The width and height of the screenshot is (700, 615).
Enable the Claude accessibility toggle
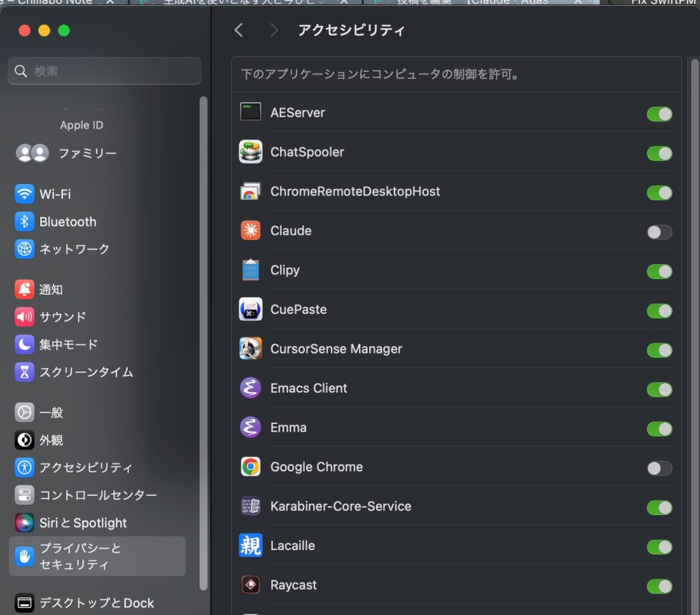coord(660,232)
